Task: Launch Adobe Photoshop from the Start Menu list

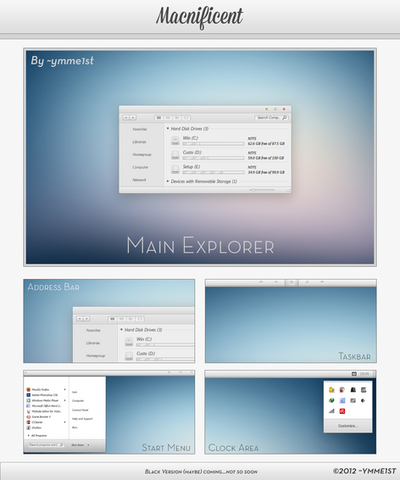Action: click(42, 395)
